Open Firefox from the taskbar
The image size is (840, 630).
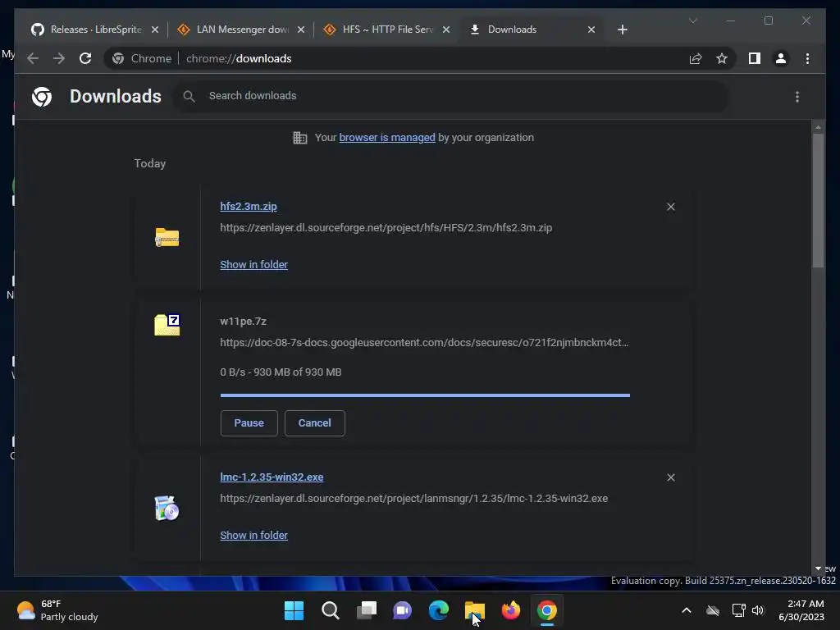510,610
